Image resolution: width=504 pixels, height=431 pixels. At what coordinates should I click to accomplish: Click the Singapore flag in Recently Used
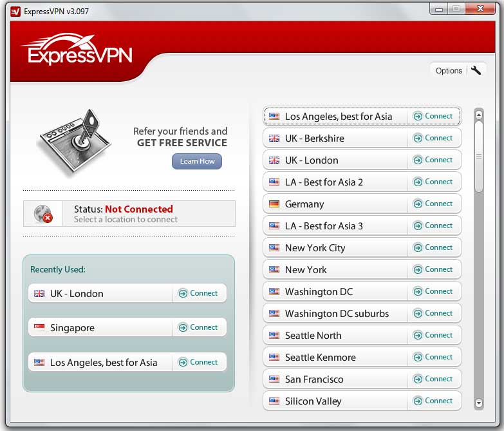pos(39,328)
